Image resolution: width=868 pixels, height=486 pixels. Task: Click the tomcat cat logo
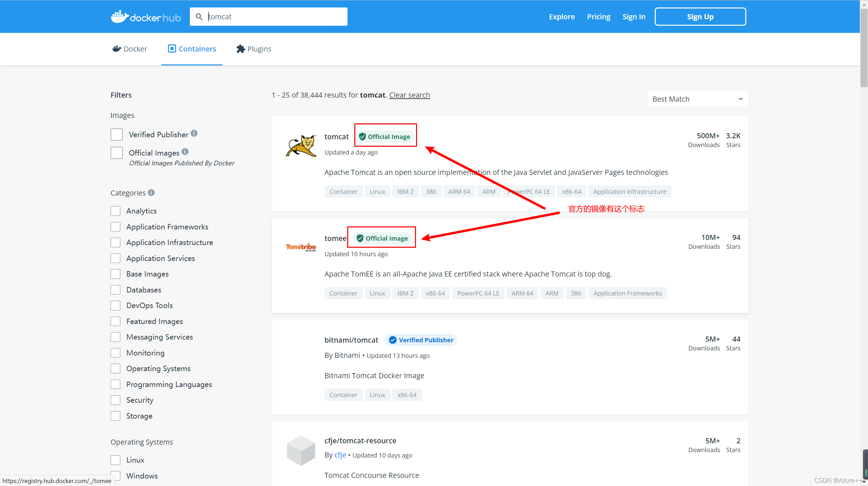(301, 146)
